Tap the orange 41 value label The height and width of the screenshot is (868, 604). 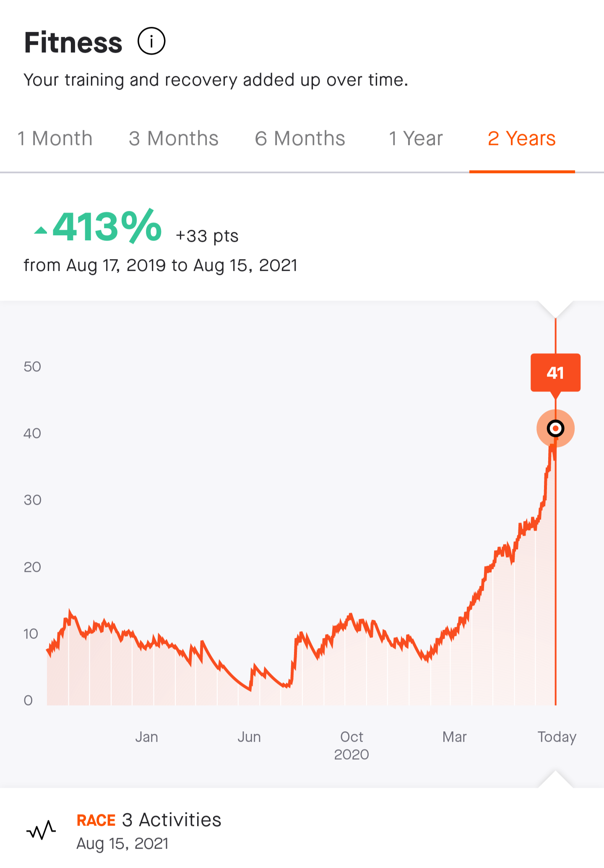tap(555, 373)
